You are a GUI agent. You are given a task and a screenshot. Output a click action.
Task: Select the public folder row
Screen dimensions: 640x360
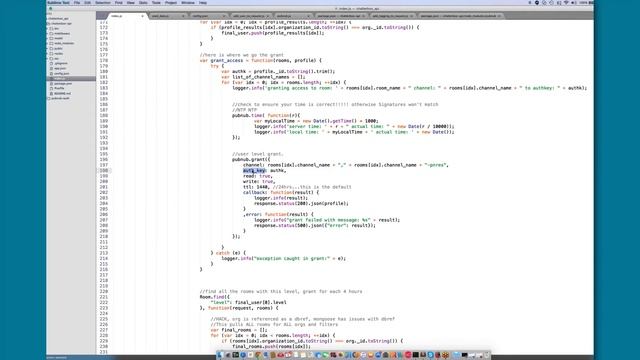click(x=71, y=49)
